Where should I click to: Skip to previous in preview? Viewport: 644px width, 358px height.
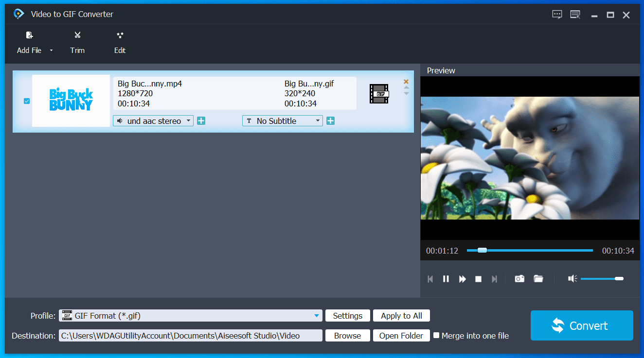[430, 279]
